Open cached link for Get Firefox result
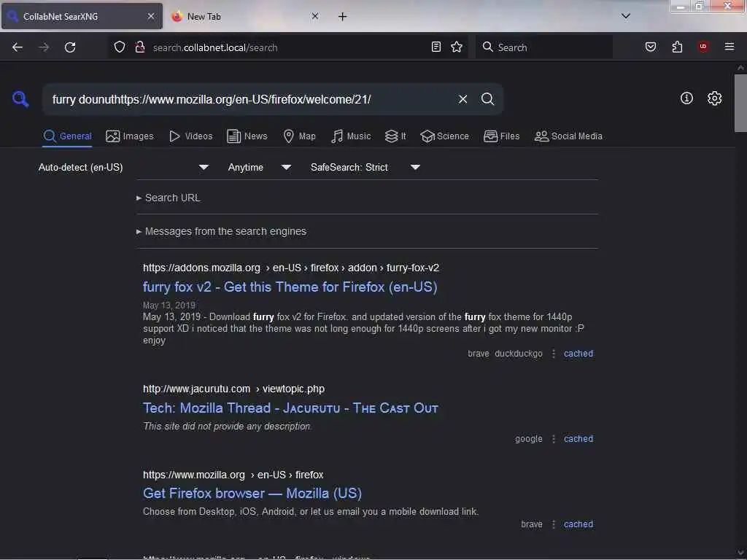The image size is (747, 560). click(x=578, y=524)
